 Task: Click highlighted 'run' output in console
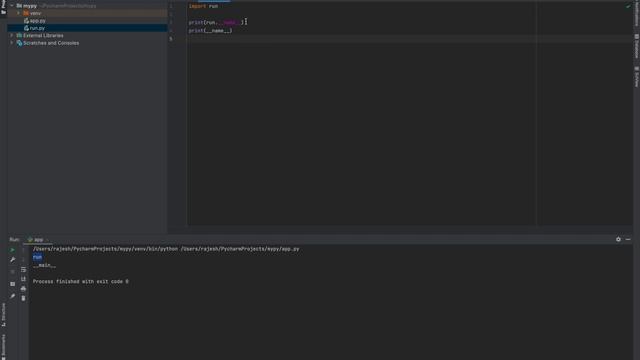(x=37, y=257)
